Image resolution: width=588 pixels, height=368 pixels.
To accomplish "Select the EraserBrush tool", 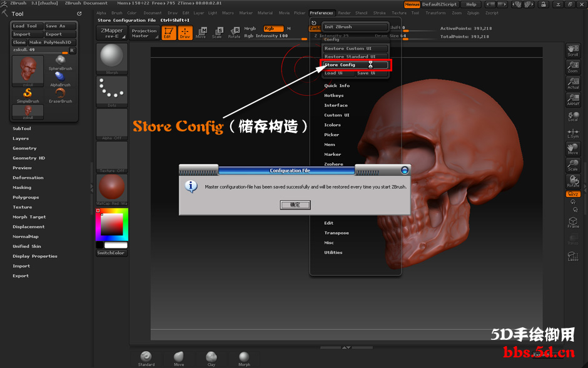I will pyautogui.click(x=61, y=96).
